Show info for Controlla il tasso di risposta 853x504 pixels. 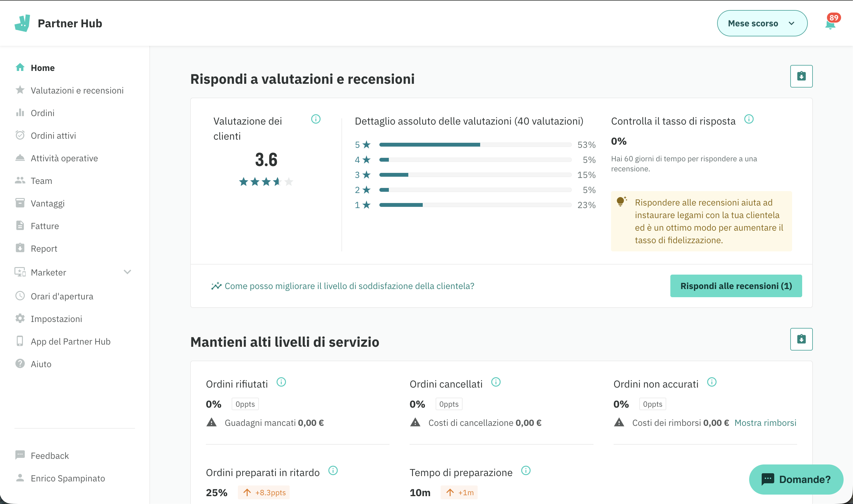click(x=749, y=119)
